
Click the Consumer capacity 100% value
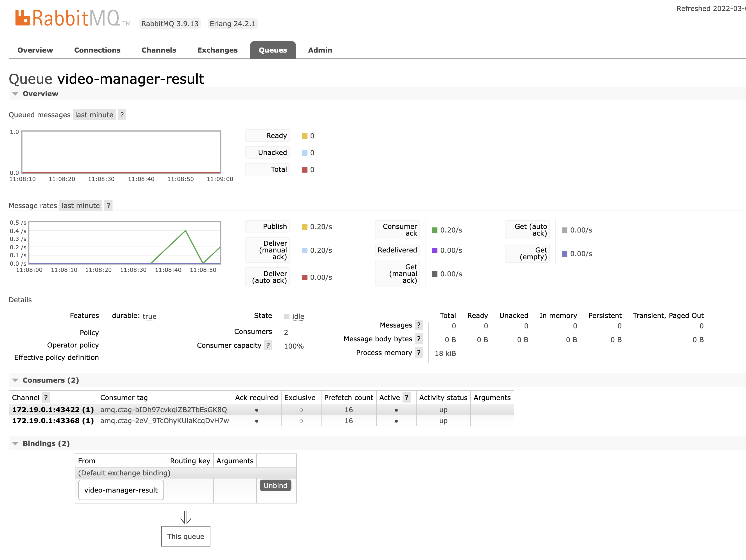pyautogui.click(x=294, y=346)
